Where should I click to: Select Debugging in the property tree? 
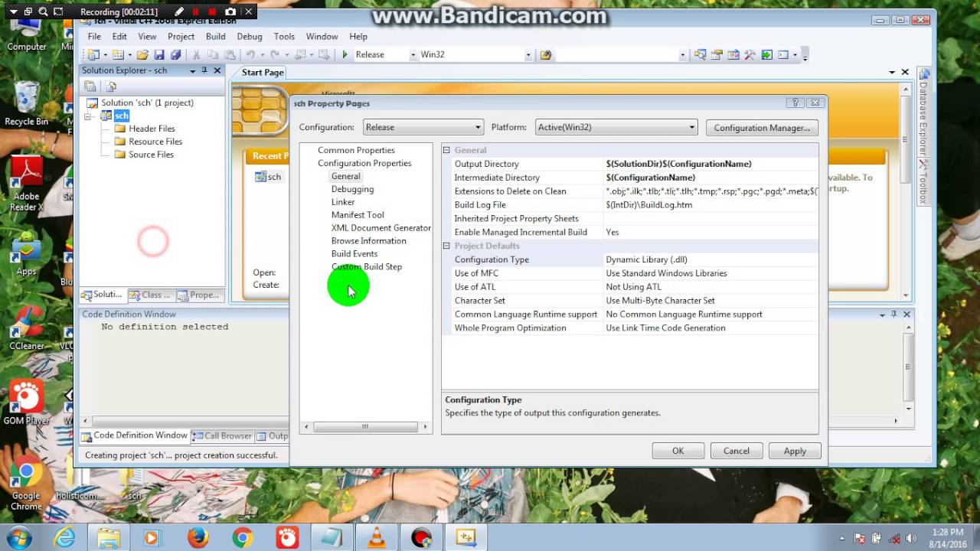[x=353, y=189]
